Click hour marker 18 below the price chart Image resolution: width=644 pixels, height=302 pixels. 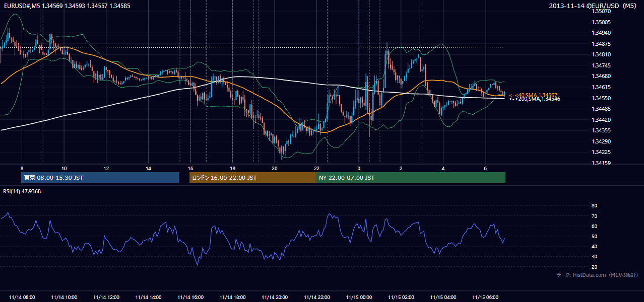[x=232, y=168]
